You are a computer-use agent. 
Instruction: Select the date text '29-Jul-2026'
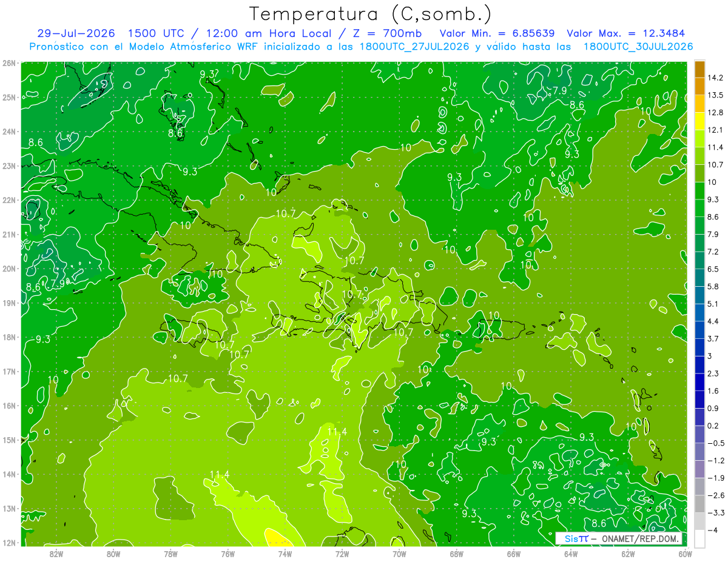pos(75,33)
